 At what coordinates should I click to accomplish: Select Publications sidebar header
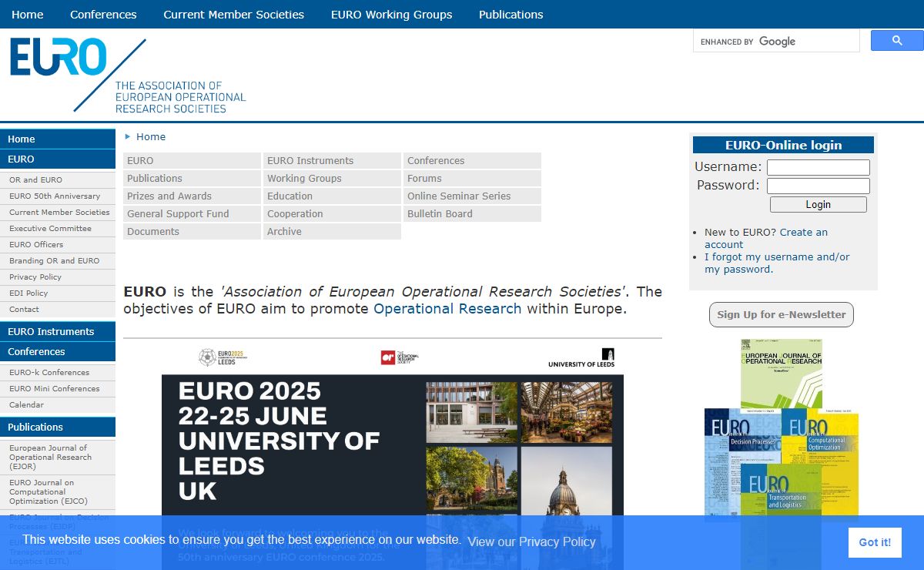click(x=58, y=427)
